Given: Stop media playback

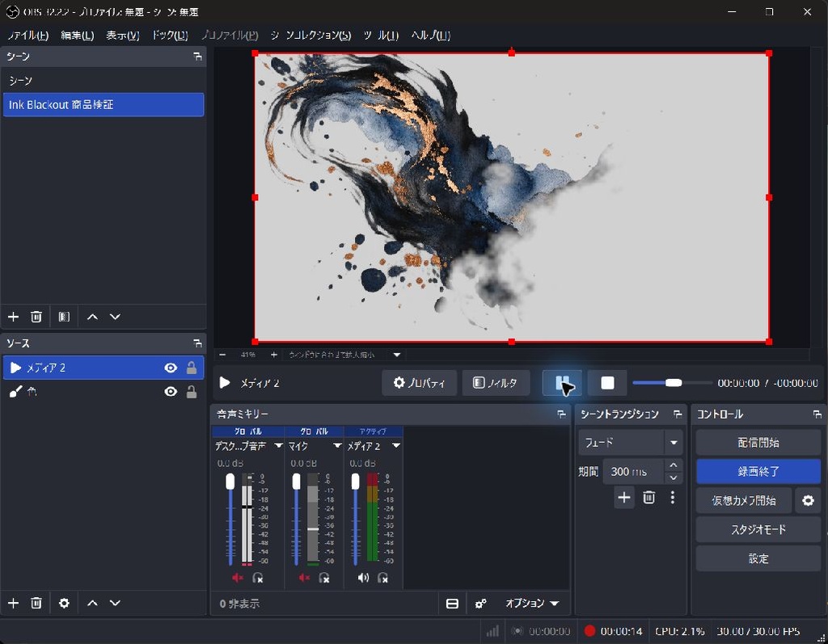Looking at the screenshot, I should [x=607, y=383].
